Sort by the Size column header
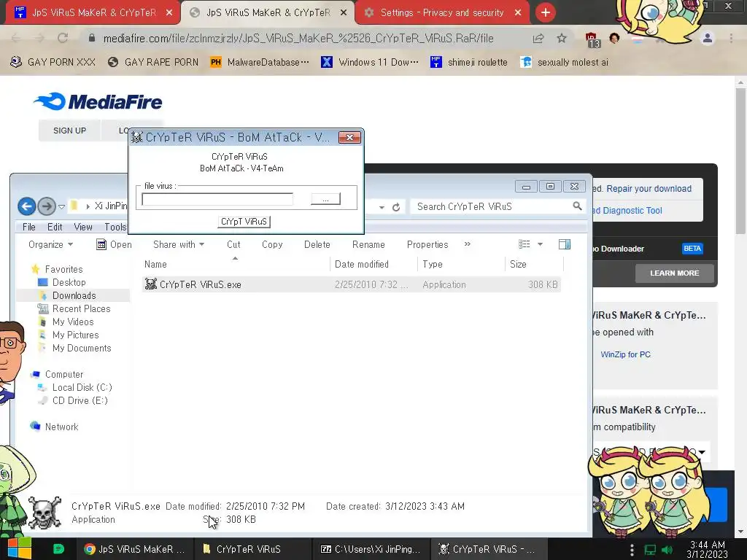 click(x=533, y=264)
